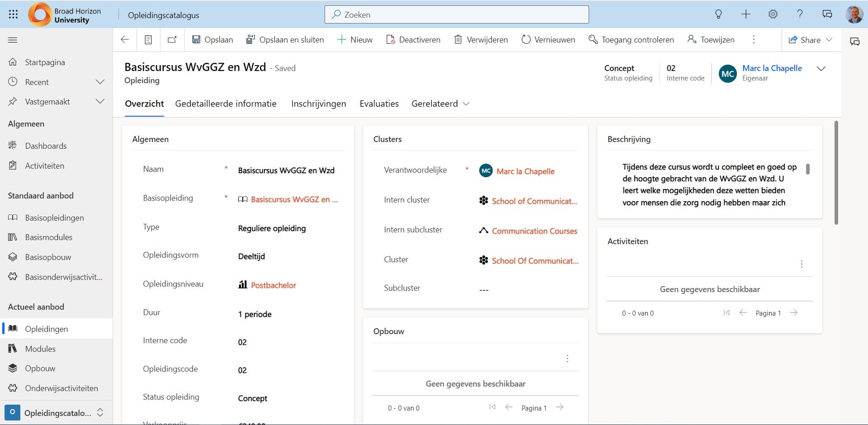
Task: Open Opbouw grid more options
Action: (x=567, y=359)
